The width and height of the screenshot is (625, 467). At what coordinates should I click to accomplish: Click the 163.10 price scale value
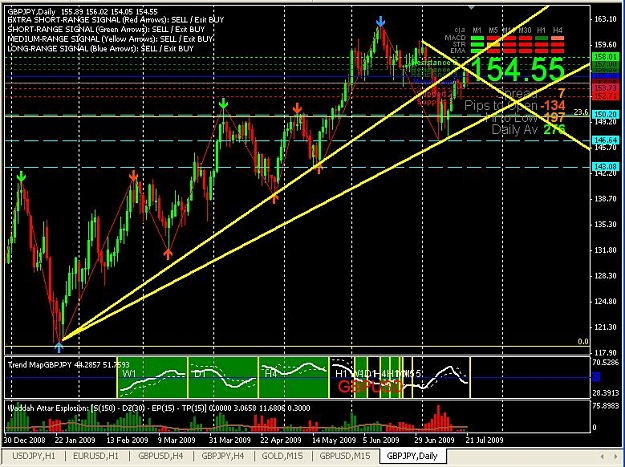605,19
